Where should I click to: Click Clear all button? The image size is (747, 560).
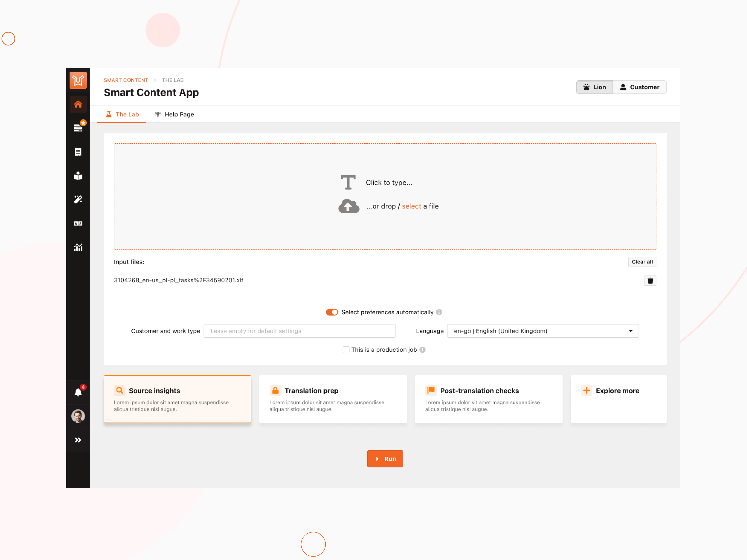(x=642, y=262)
